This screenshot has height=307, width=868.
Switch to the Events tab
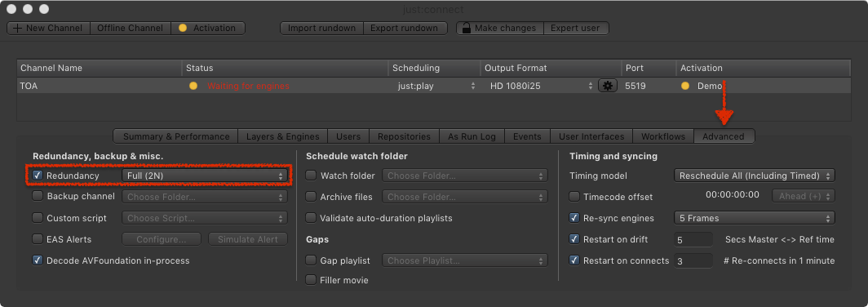click(527, 136)
